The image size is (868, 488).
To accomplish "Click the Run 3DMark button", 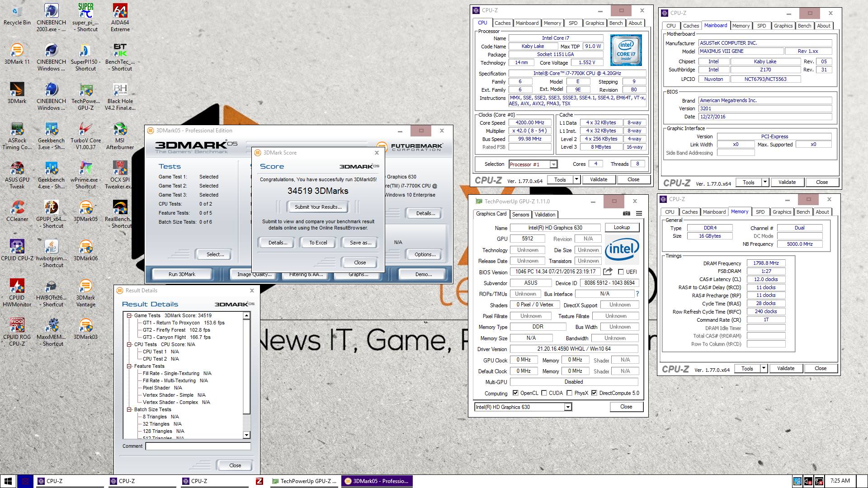I will point(182,274).
